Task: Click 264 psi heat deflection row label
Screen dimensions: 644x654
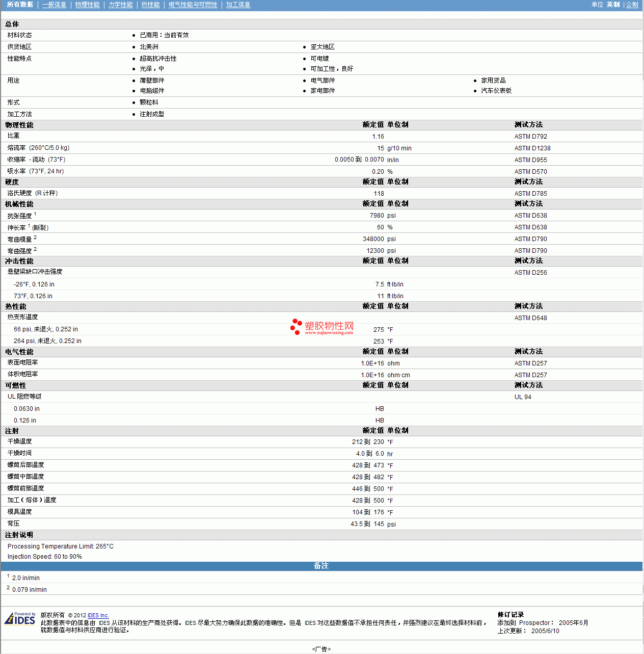Action: [x=47, y=341]
